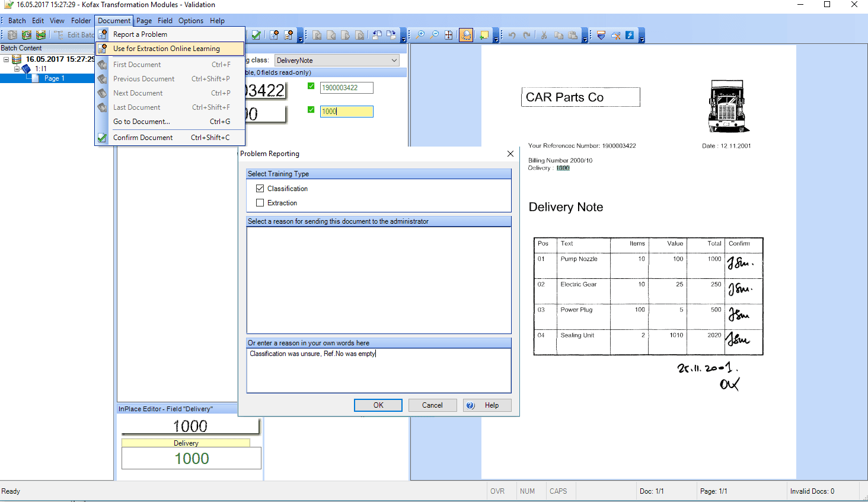The image size is (868, 502).
Task: Open the DeliveryNote class dropdown
Action: pos(394,61)
